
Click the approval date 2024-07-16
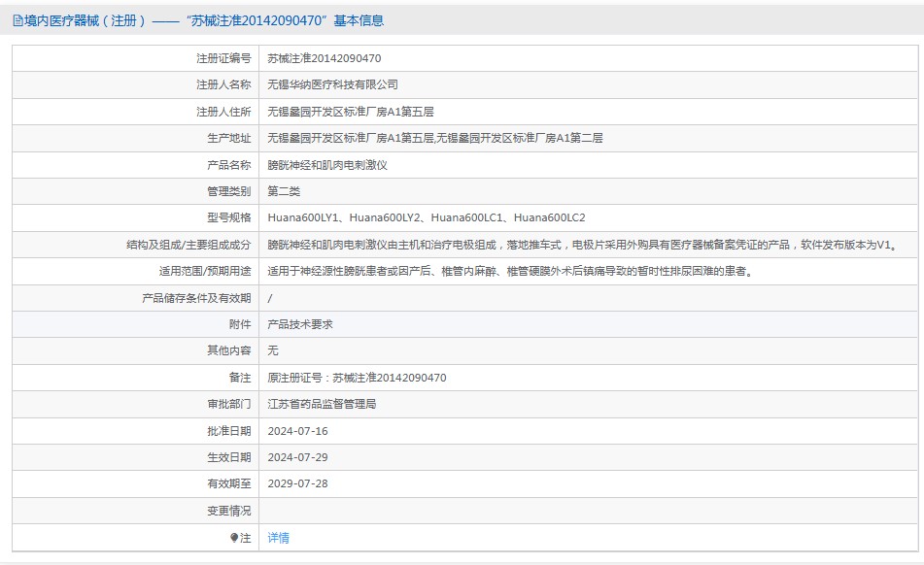click(297, 431)
